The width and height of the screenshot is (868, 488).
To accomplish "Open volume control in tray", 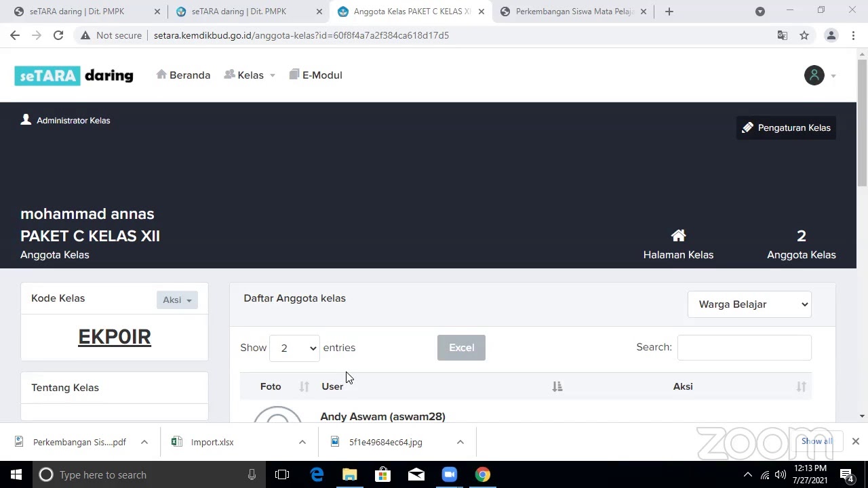I will tap(781, 474).
